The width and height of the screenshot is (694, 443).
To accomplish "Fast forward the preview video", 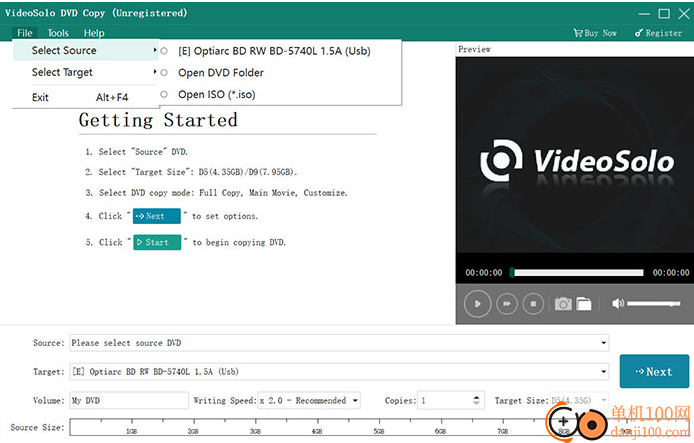I will coord(507,304).
